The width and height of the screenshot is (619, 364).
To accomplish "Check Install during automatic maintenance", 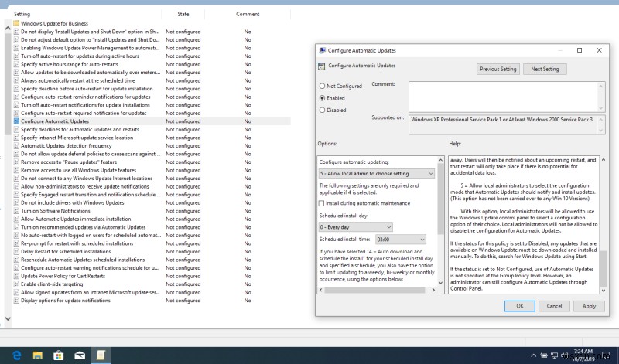I will point(321,203).
